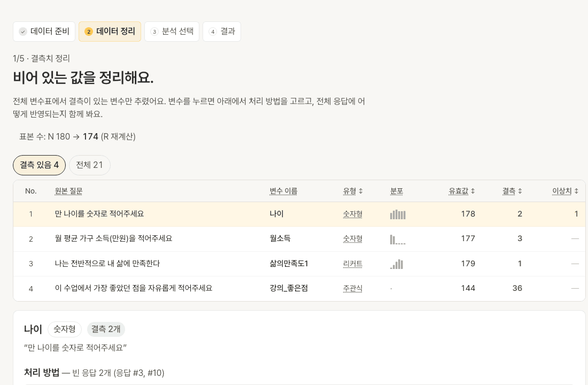Screen dimensions: 588x385
Task: Click the 처리 방법 heading in detail panel
Action: tap(42, 373)
